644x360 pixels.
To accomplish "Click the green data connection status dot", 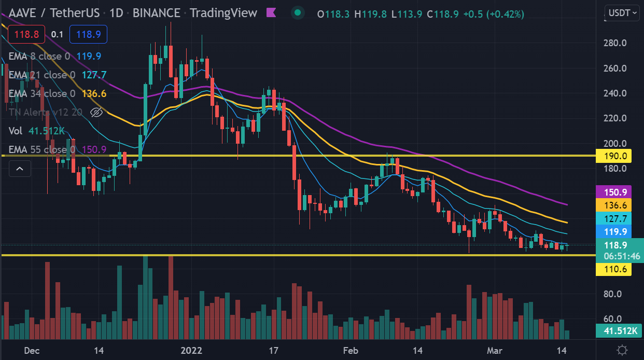I will coord(297,12).
